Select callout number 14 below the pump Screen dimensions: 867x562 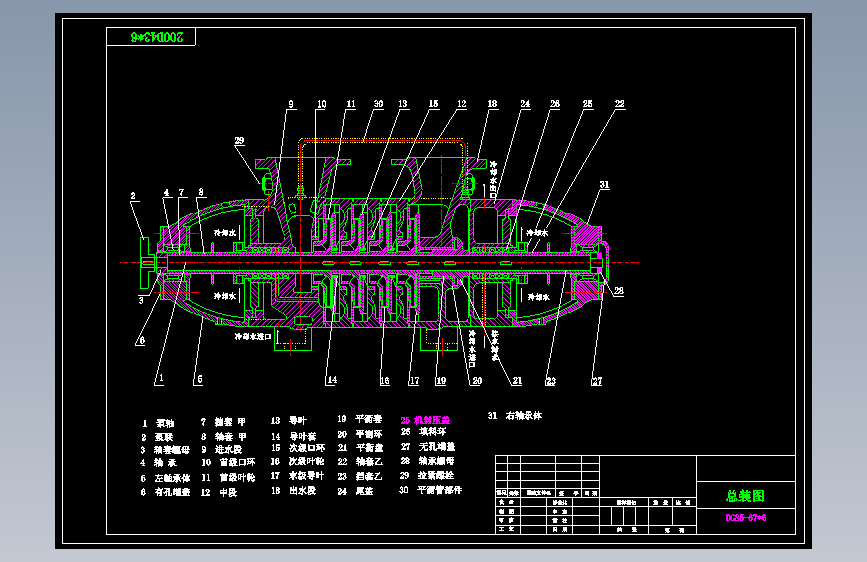click(x=332, y=380)
